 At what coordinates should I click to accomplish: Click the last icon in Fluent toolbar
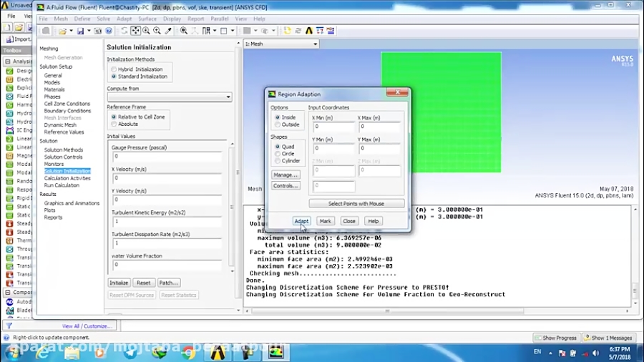[331, 31]
